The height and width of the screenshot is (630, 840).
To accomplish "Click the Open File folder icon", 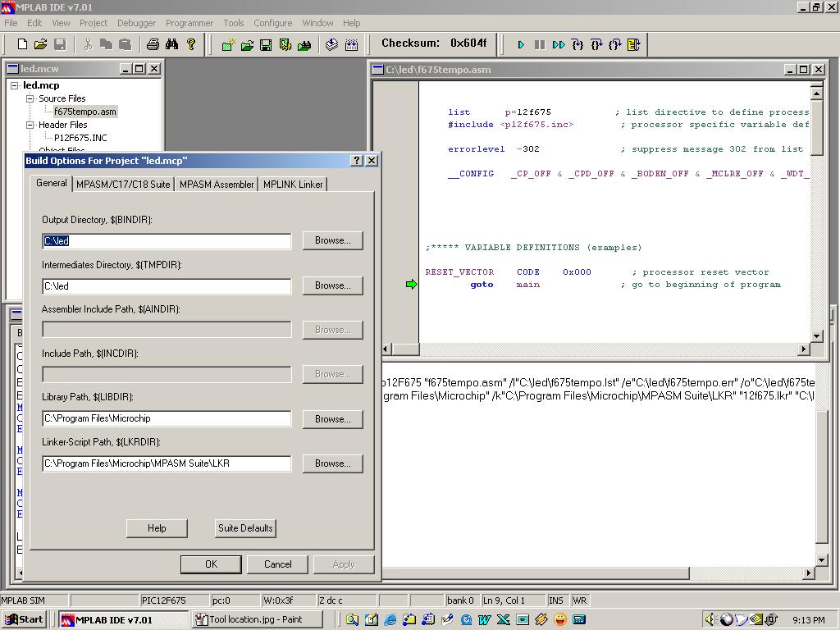I will click(x=40, y=44).
